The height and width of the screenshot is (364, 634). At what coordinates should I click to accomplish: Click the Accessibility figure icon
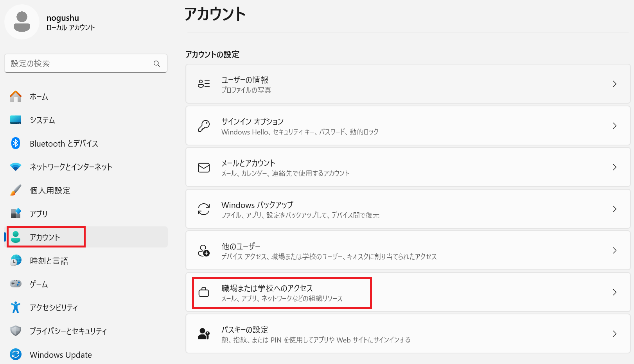click(x=16, y=307)
